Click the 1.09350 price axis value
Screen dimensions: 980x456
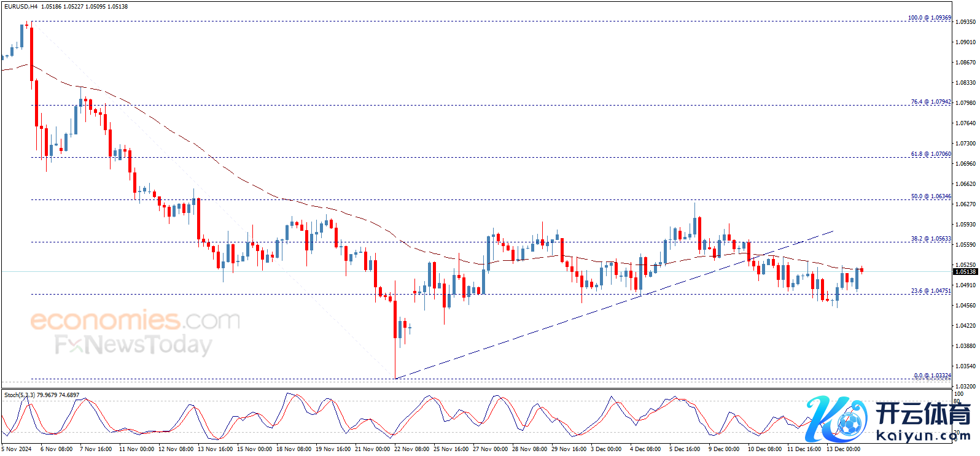tap(965, 22)
